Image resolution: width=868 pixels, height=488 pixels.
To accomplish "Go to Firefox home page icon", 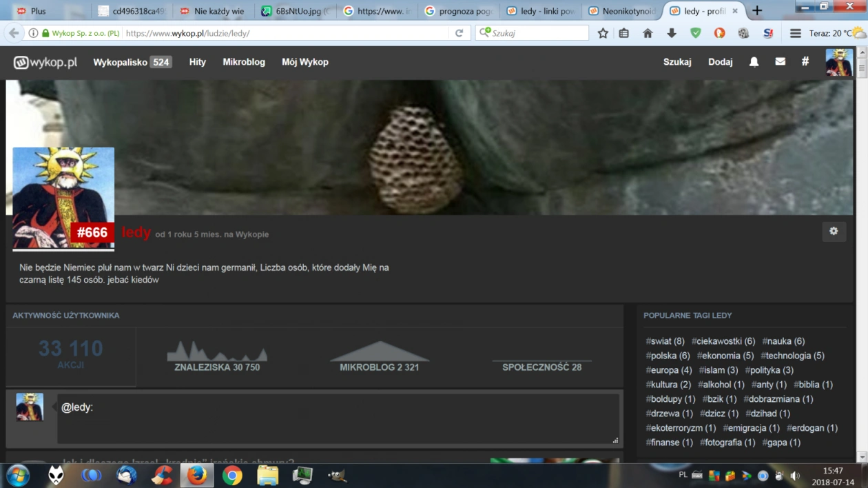I will tap(648, 33).
